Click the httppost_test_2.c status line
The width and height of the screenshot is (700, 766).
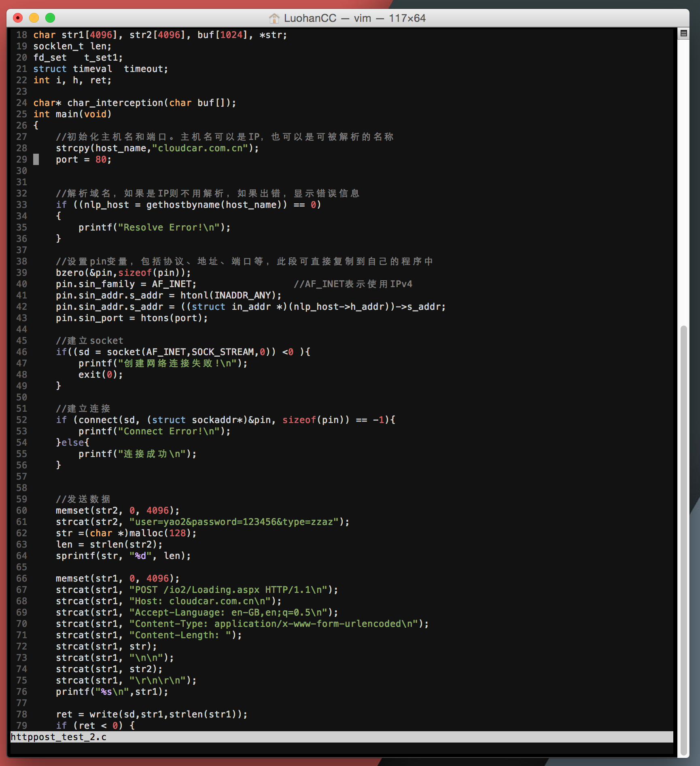59,737
